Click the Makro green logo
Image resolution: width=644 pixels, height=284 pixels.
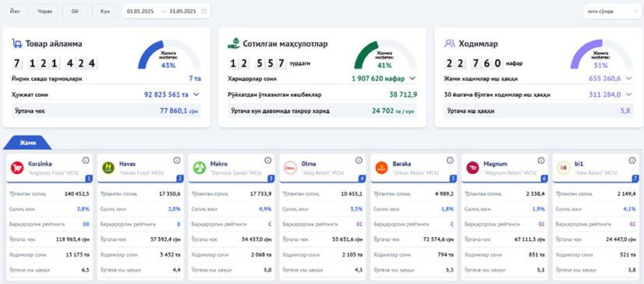(199, 168)
